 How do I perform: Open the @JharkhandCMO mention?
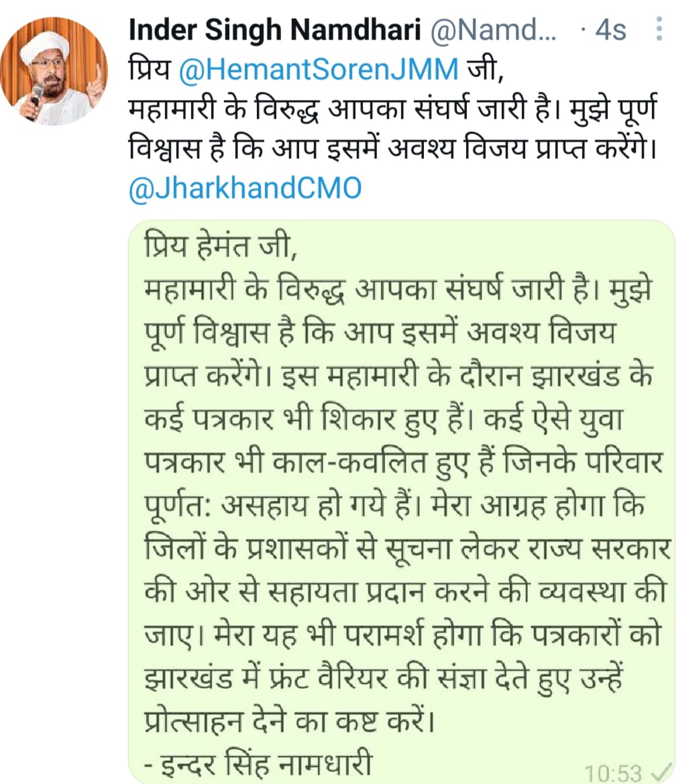tap(245, 188)
